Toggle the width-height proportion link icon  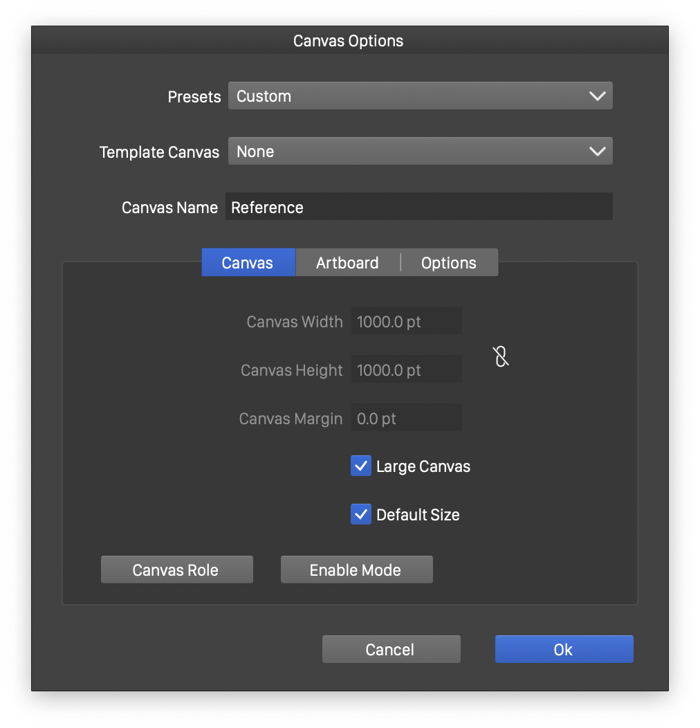[x=501, y=357]
